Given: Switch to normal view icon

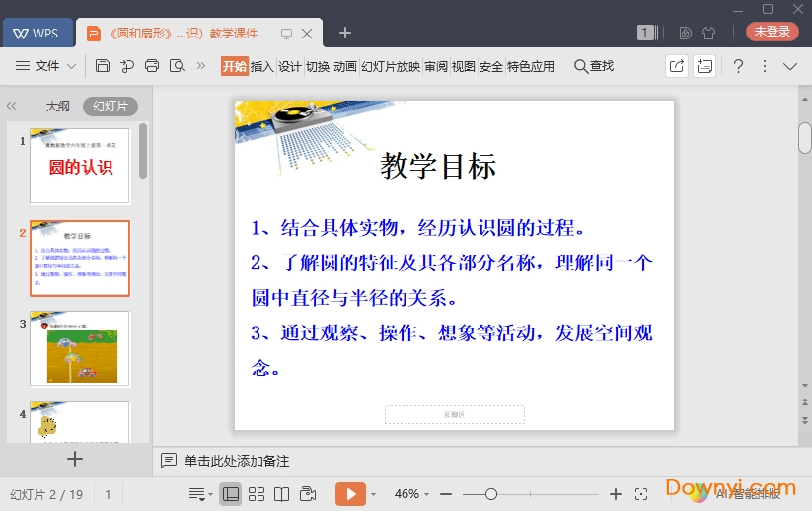Looking at the screenshot, I should tap(231, 494).
